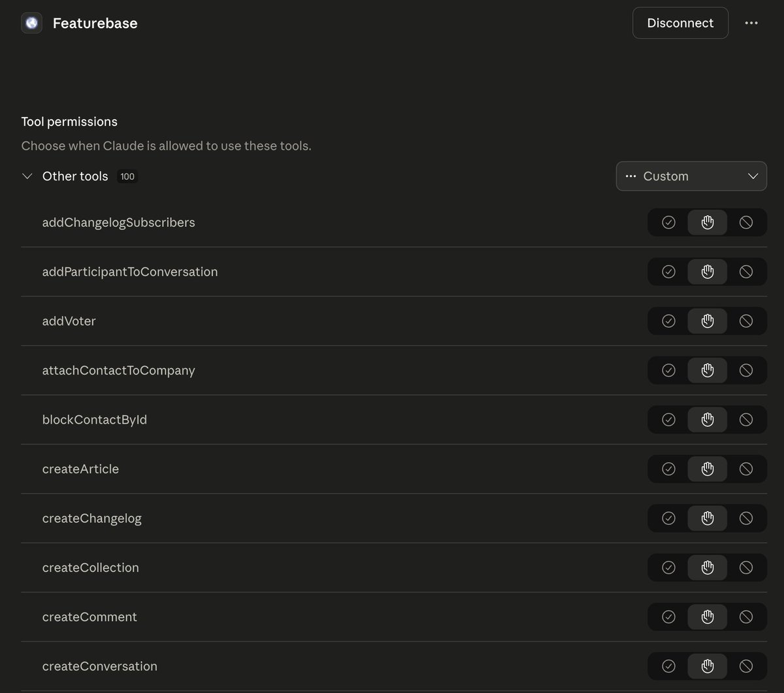Always allow createArticle checkmark
This screenshot has width=784, height=693.
tap(668, 469)
